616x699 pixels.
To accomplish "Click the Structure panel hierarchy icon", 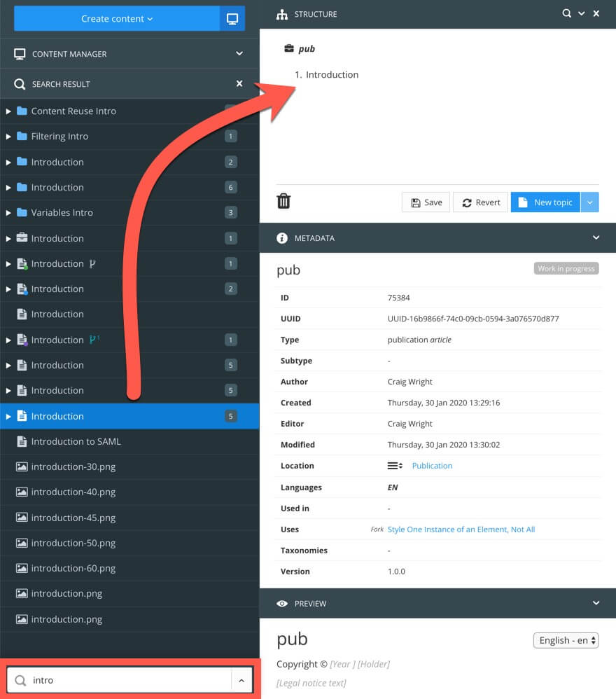I will tap(283, 14).
